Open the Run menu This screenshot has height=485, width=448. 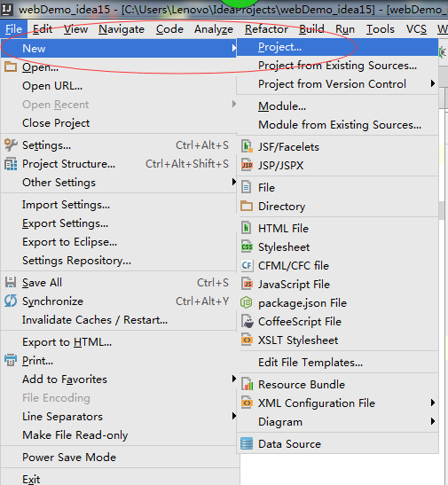(x=345, y=29)
